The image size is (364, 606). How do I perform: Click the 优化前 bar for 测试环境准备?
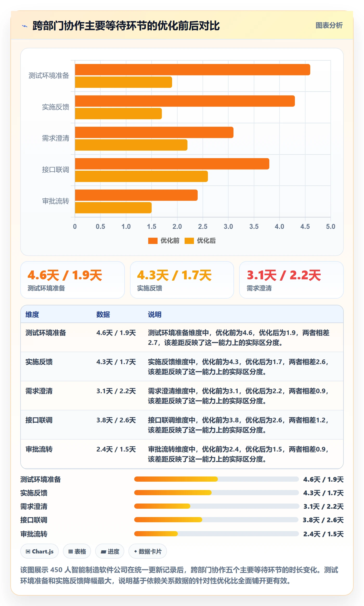pyautogui.click(x=192, y=70)
